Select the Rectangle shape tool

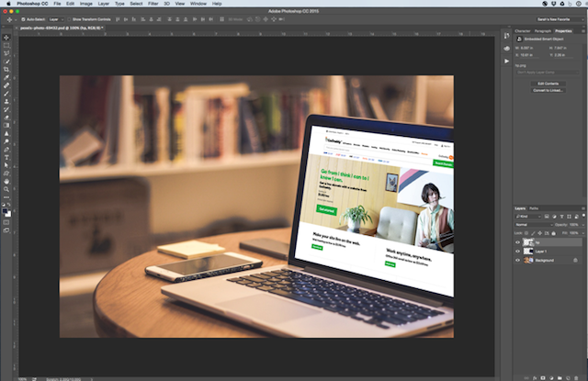[x=6, y=174]
